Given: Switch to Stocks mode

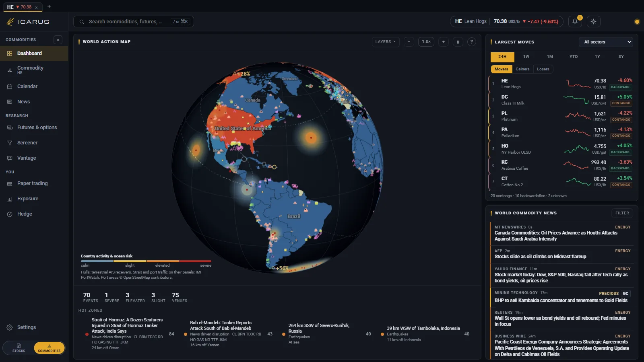Looking at the screenshot, I should 19,348.
